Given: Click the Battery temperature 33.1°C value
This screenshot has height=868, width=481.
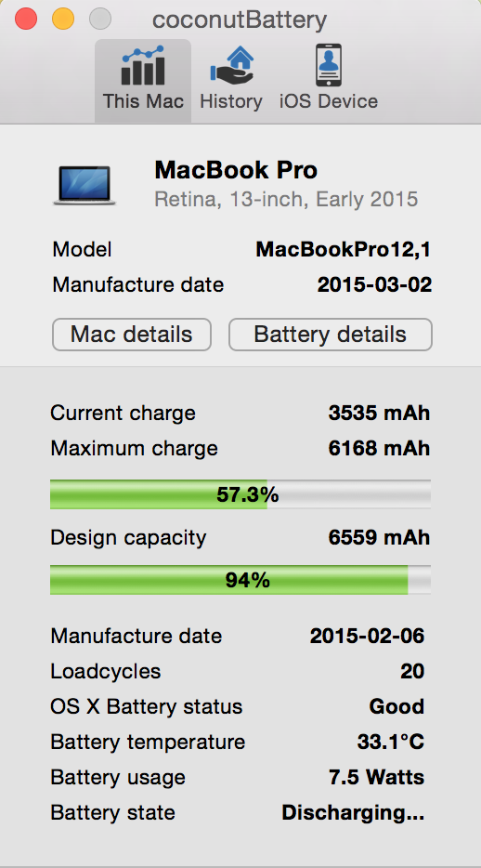Looking at the screenshot, I should click(x=390, y=742).
